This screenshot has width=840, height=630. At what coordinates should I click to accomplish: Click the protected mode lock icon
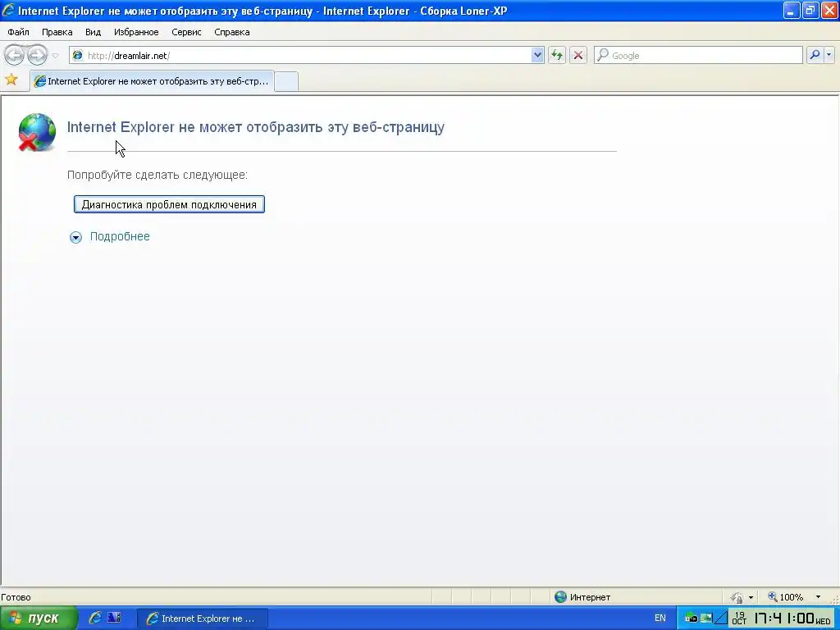[737, 597]
